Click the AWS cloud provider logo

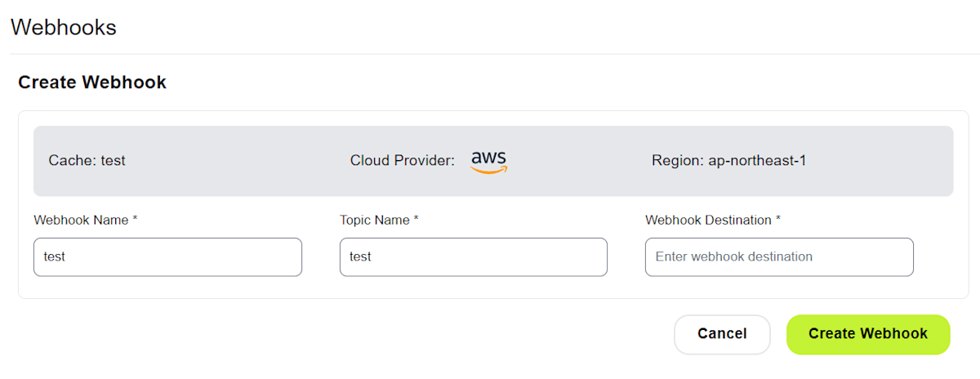pyautogui.click(x=489, y=161)
